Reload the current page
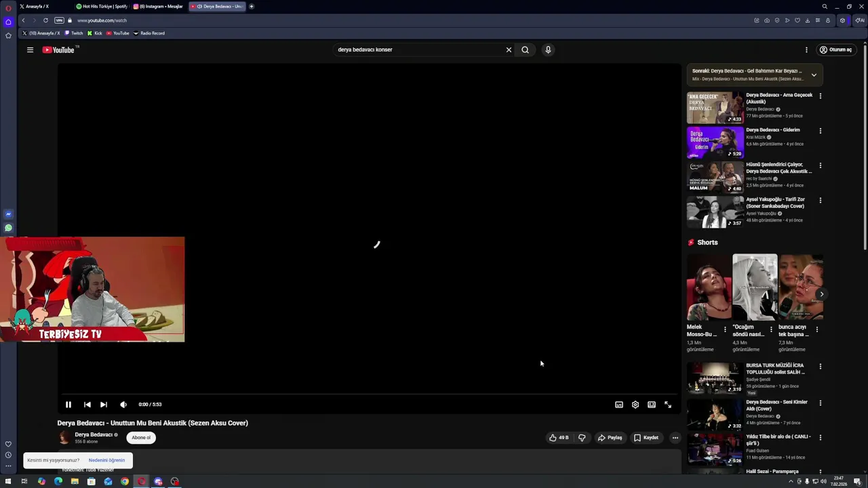This screenshot has width=868, height=488. coord(45,20)
